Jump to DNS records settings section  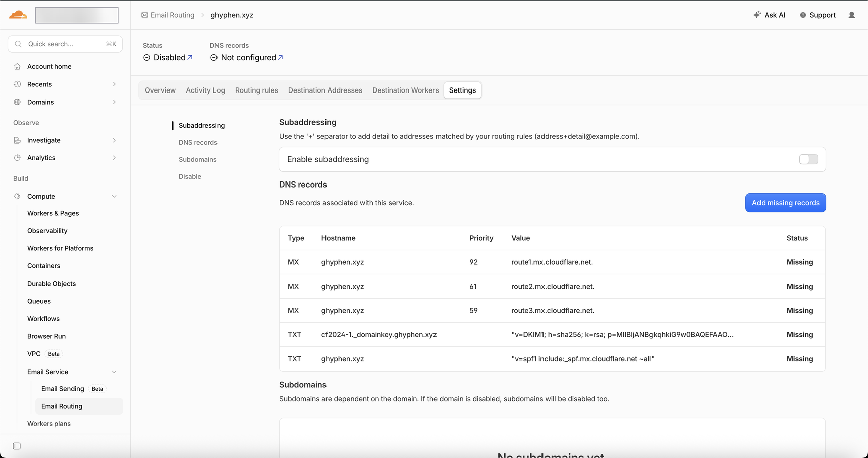(198, 143)
